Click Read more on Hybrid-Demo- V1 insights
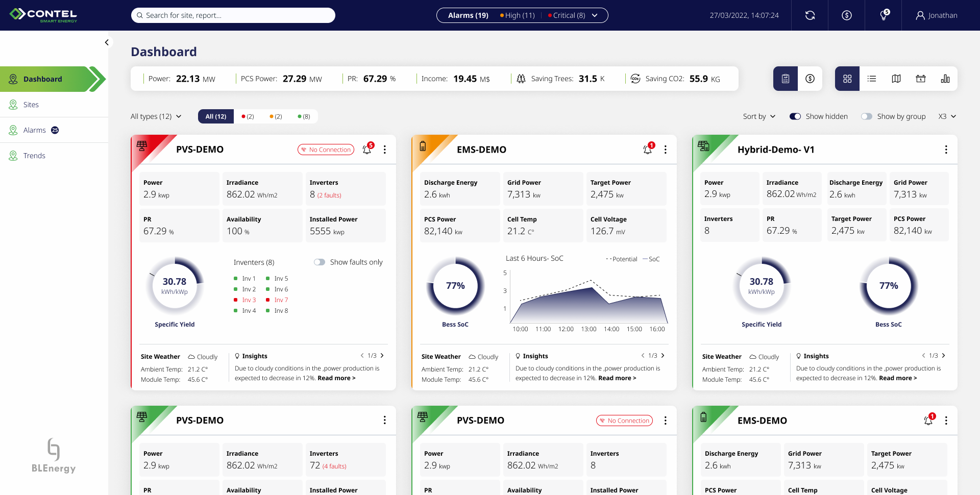 898,378
